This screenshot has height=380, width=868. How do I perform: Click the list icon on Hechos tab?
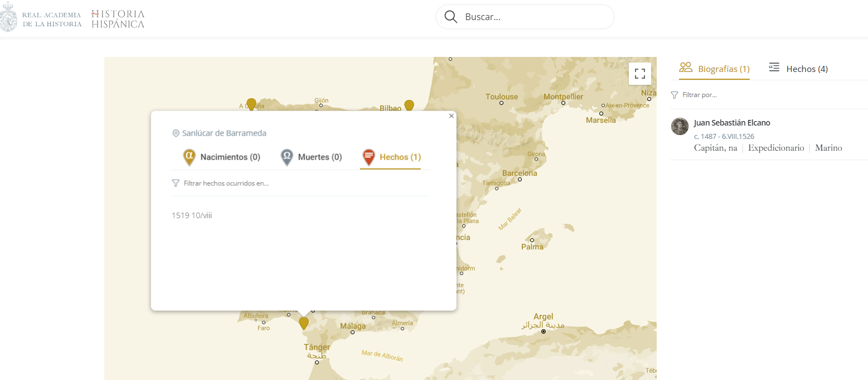click(774, 68)
